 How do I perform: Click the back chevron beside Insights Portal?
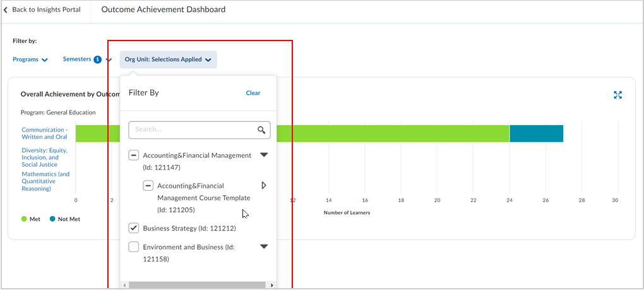click(x=5, y=9)
